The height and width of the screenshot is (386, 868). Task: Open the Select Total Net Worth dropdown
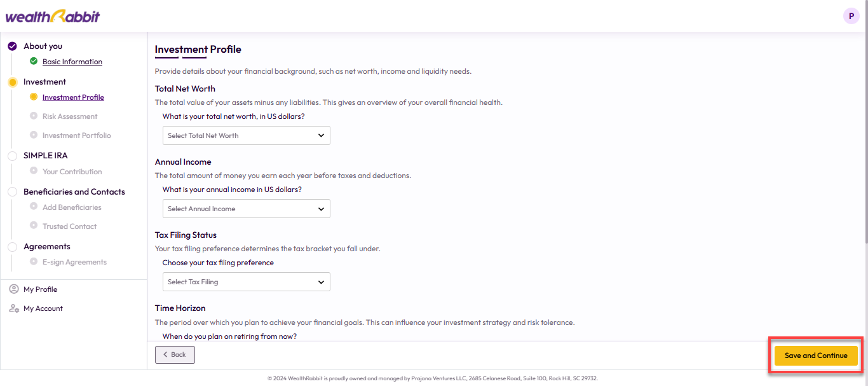click(247, 135)
